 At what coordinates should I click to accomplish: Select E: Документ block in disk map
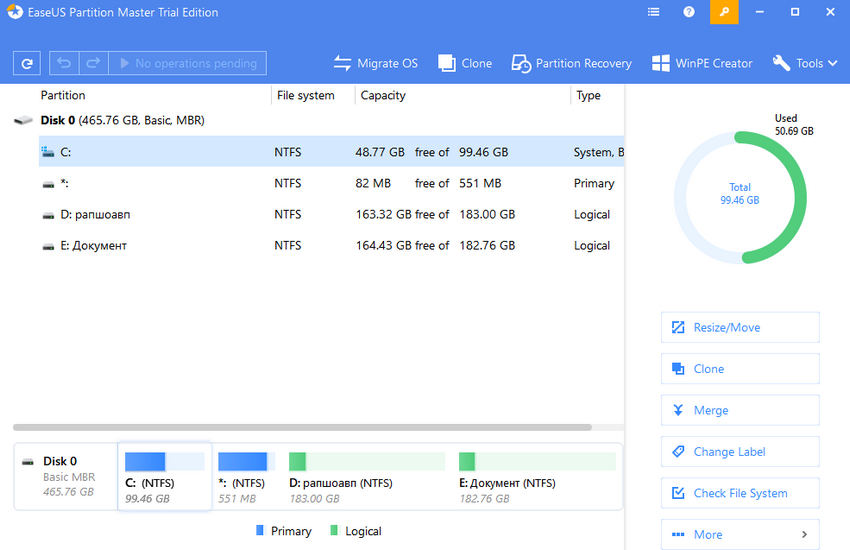[537, 477]
